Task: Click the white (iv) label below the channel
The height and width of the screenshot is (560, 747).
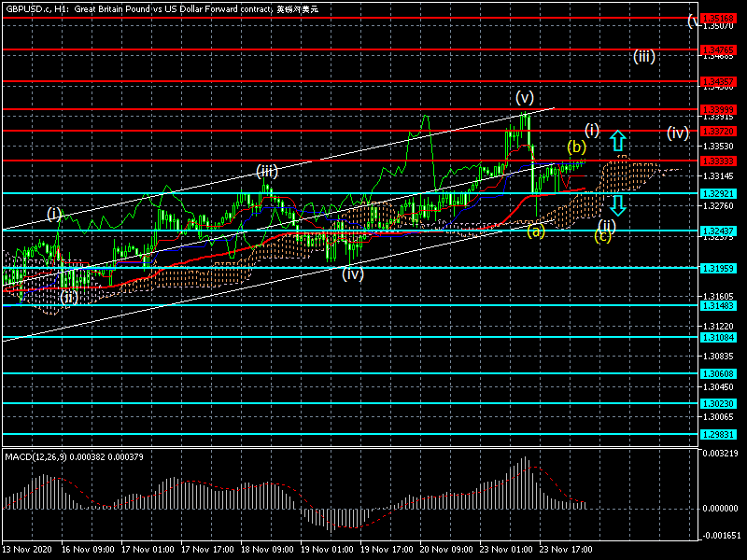Action: (352, 273)
